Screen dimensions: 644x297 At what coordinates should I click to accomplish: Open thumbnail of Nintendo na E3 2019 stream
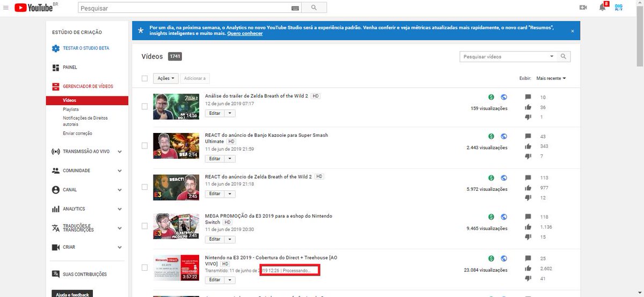click(176, 268)
